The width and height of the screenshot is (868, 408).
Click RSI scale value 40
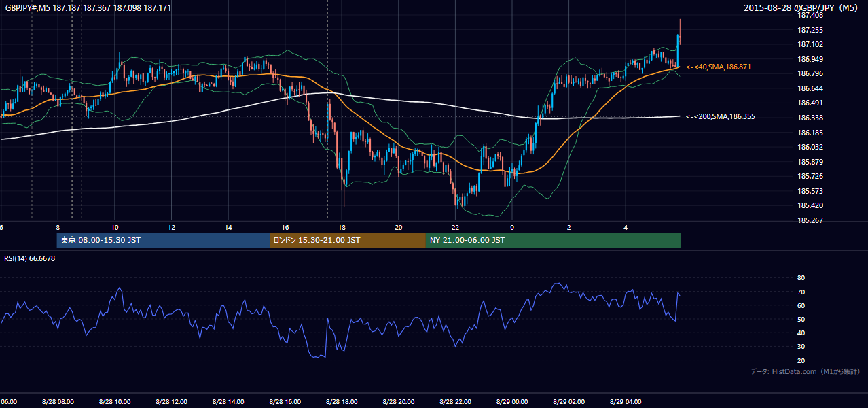(x=801, y=333)
